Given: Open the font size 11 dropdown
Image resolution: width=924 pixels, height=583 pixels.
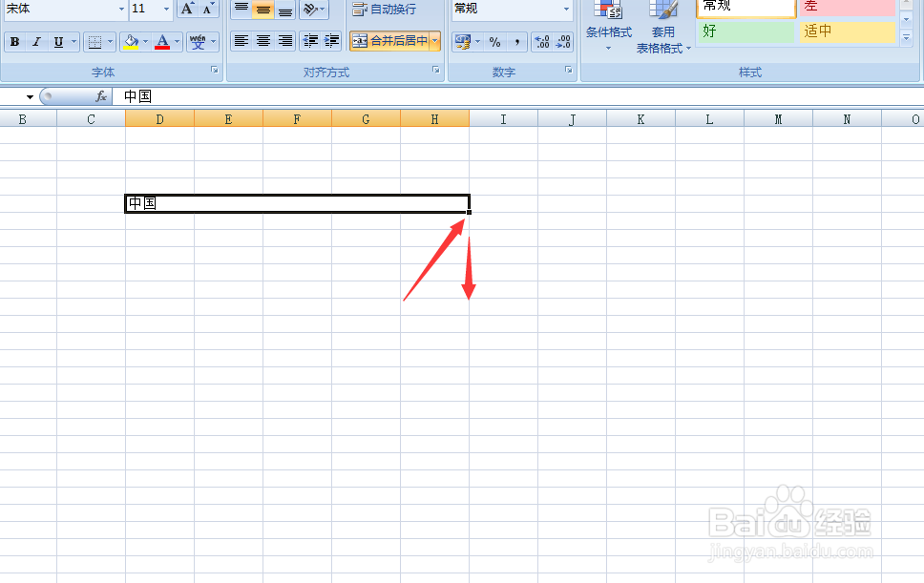Looking at the screenshot, I should coord(166,9).
